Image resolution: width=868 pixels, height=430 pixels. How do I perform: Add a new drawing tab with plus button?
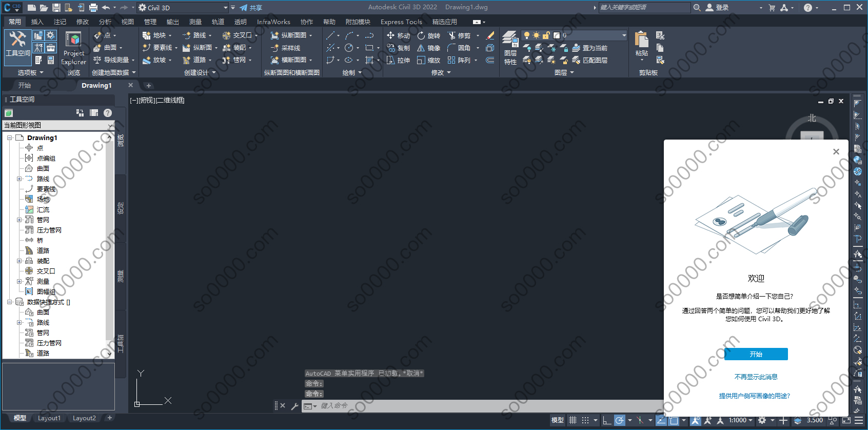(x=149, y=86)
